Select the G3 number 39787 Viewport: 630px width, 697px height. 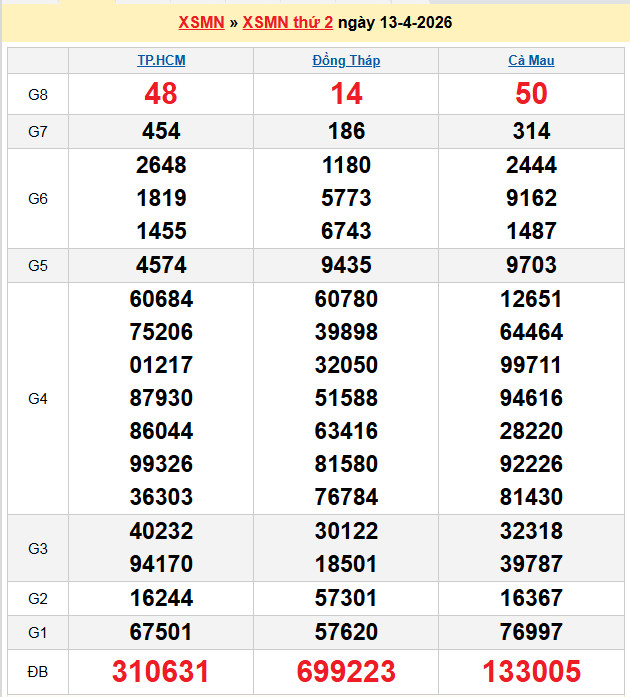pyautogui.click(x=531, y=564)
